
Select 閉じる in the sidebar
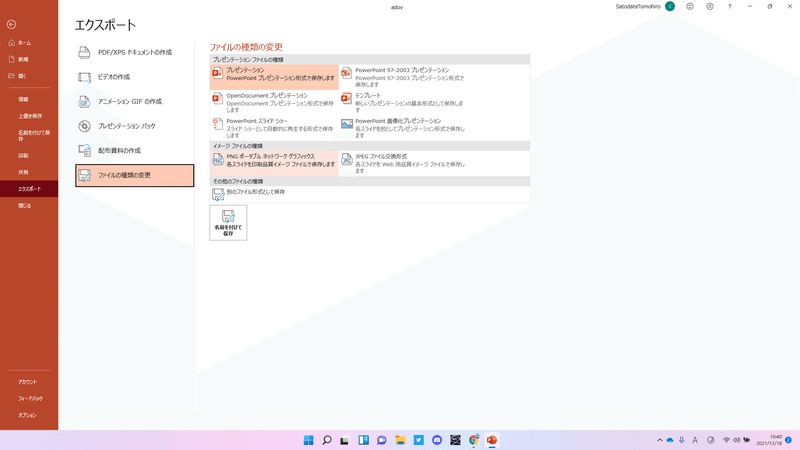(x=29, y=206)
